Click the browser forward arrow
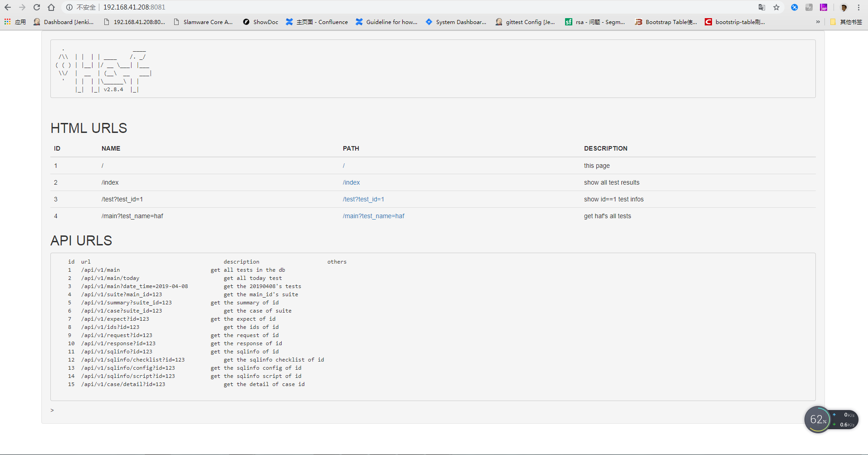Image resolution: width=868 pixels, height=455 pixels. pos(22,7)
